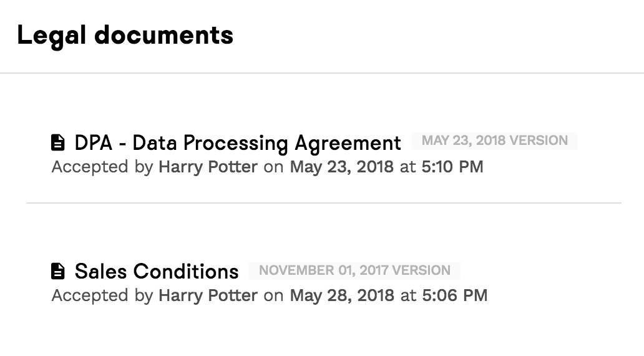The width and height of the screenshot is (644, 356).
Task: Click "Accepted by" under Sales Conditions
Action: (x=102, y=295)
